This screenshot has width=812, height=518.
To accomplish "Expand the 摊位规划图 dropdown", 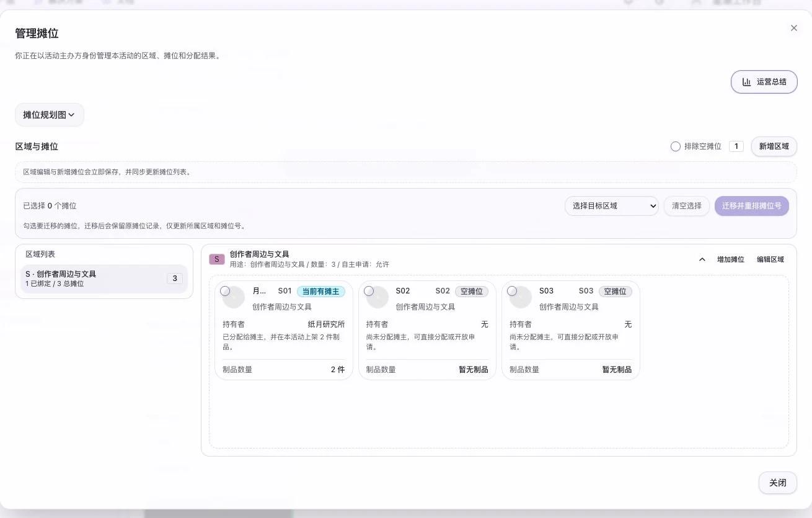I will [x=50, y=115].
